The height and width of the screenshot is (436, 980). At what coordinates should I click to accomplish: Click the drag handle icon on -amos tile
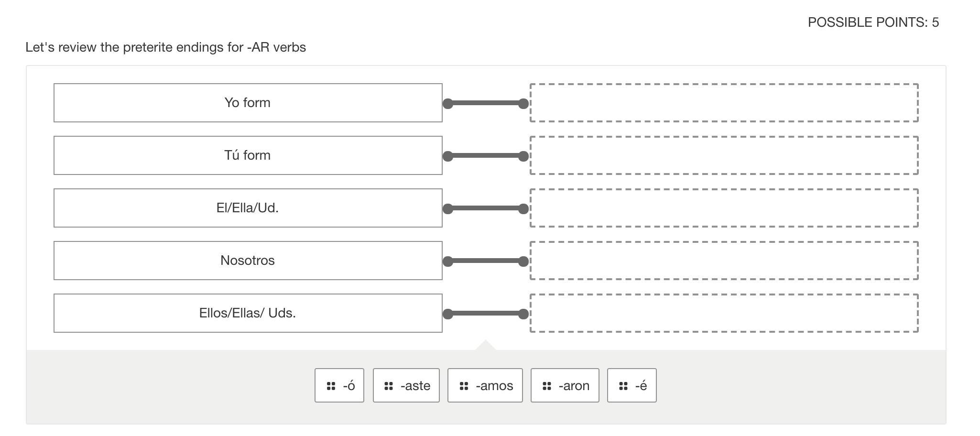(x=464, y=386)
